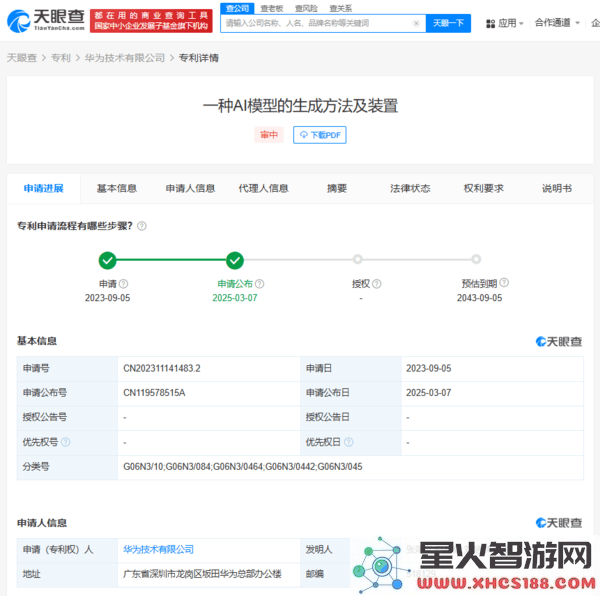This screenshot has width=600, height=596.
Task: Click the help icon next to 优先权号
Action: (x=66, y=442)
